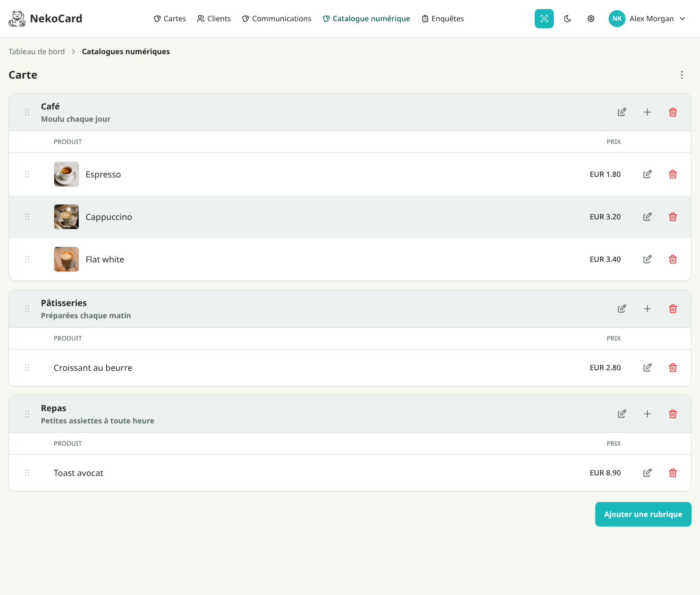Screen dimensions: 700x595
Task: Click the Café section title
Action: coord(50,106)
